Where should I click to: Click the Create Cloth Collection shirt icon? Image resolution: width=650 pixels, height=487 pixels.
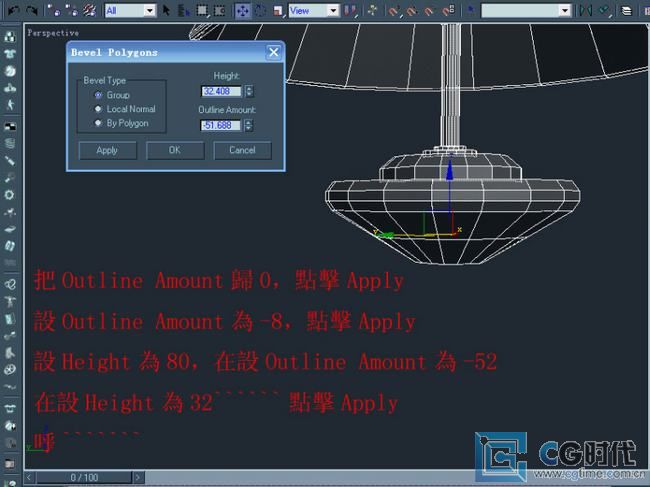10,53
